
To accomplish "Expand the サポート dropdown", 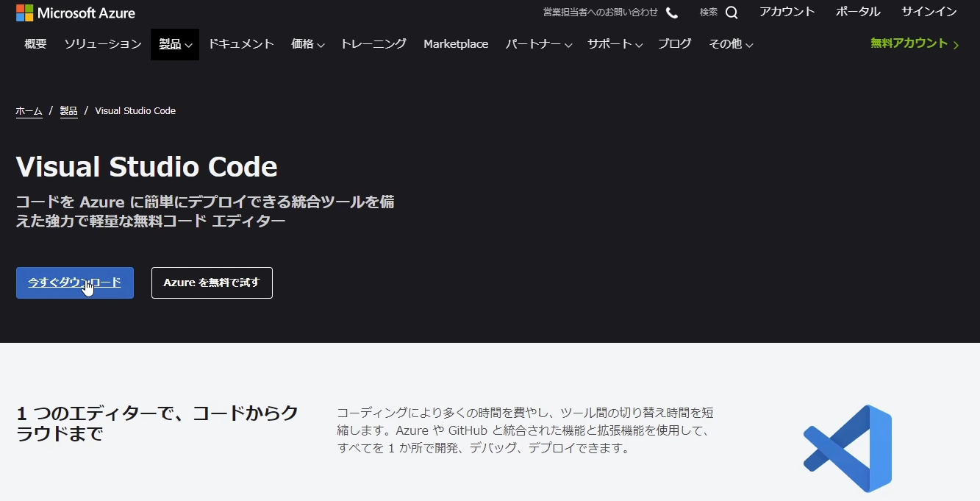I will pos(615,44).
